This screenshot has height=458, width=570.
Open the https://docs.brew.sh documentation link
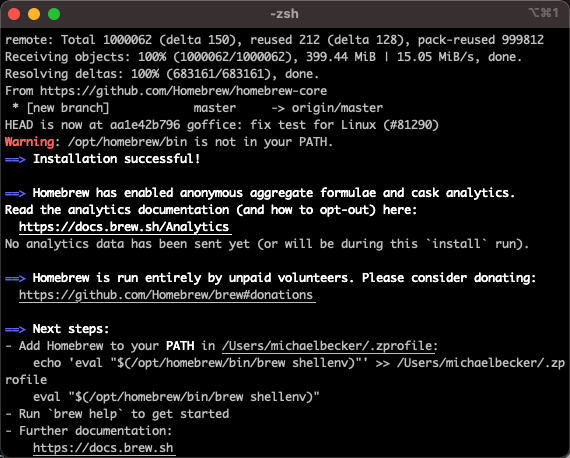coord(103,448)
